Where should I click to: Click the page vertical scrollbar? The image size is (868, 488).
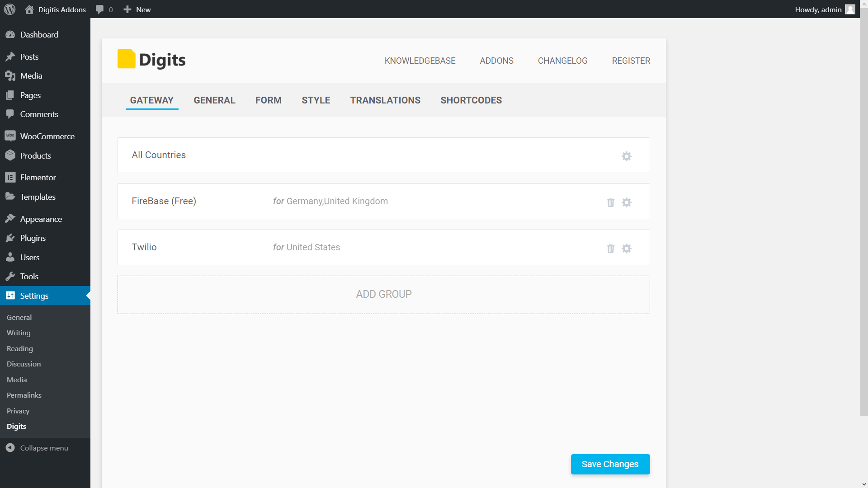point(864,212)
